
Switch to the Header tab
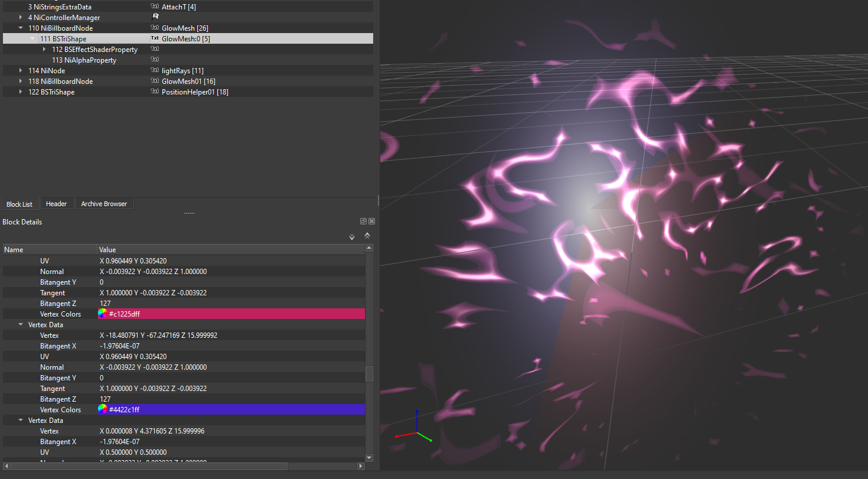(57, 204)
